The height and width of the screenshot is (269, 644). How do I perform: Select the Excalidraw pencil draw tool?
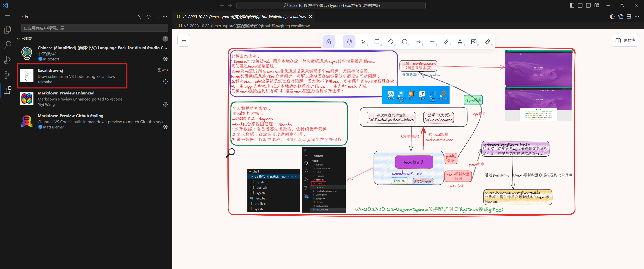click(446, 42)
